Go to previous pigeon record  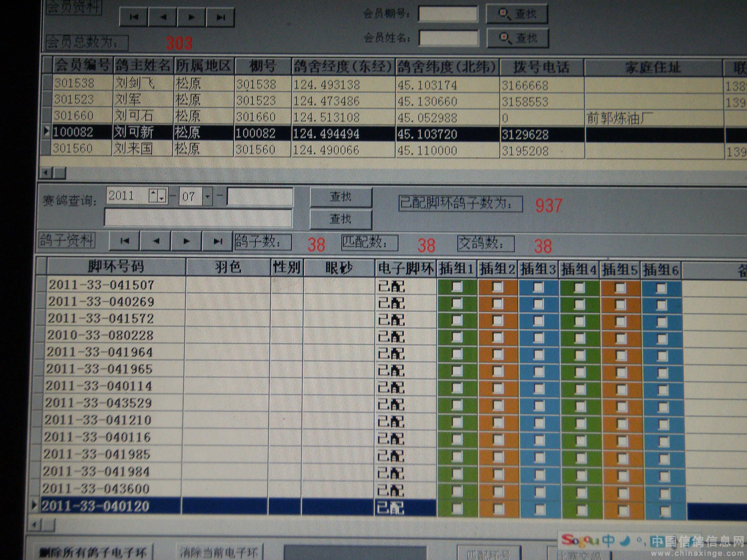(156, 241)
